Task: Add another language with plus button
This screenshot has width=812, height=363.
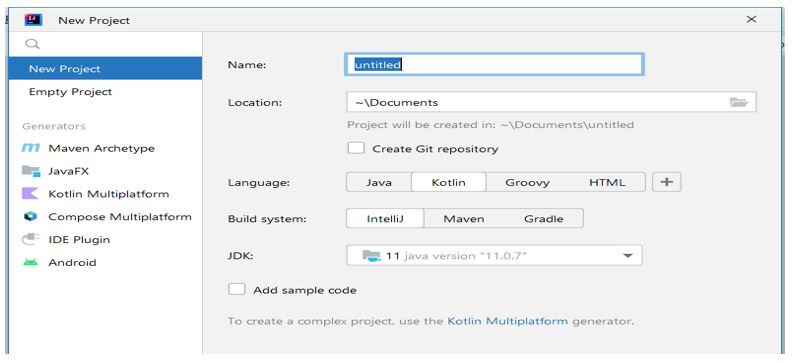Action: coord(666,182)
